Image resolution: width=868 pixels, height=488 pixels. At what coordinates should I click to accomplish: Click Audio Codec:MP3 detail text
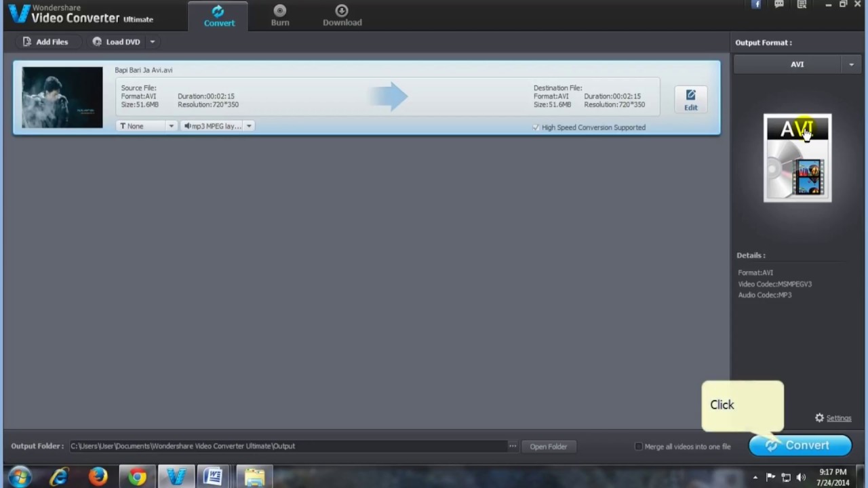(765, 295)
